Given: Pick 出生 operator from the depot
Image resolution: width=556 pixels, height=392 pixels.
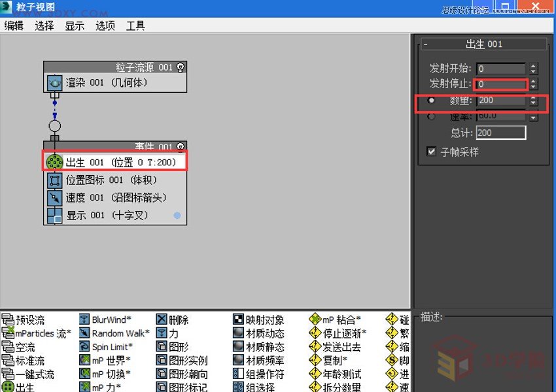Looking at the screenshot, I should click(18, 387).
